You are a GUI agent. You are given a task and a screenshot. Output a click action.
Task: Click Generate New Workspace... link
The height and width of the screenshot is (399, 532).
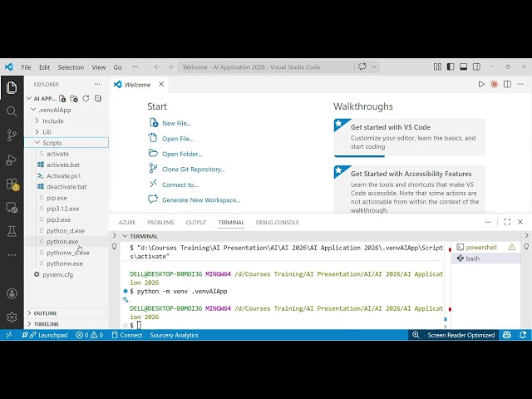pos(201,199)
